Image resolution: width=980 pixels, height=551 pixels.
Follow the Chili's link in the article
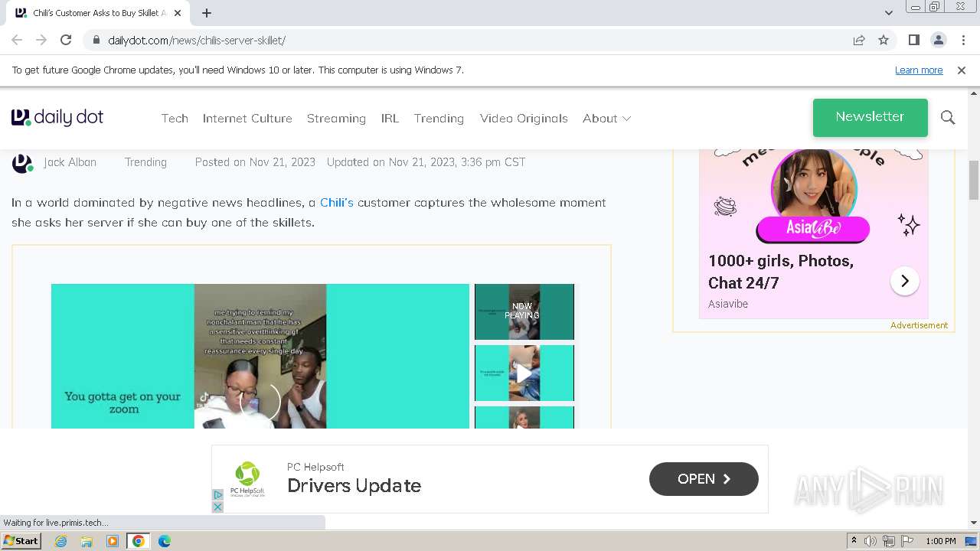point(337,203)
